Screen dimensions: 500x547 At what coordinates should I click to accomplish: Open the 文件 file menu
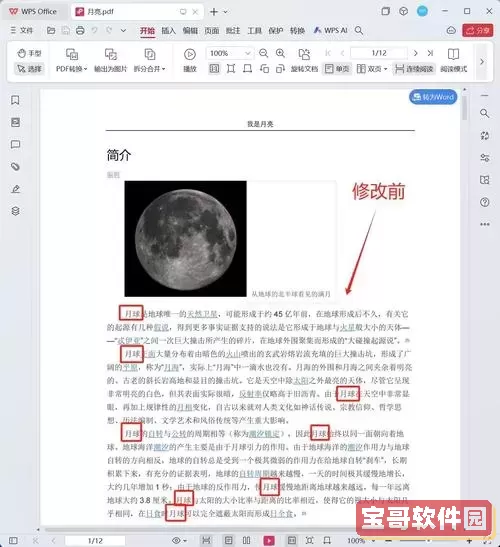pyautogui.click(x=22, y=30)
